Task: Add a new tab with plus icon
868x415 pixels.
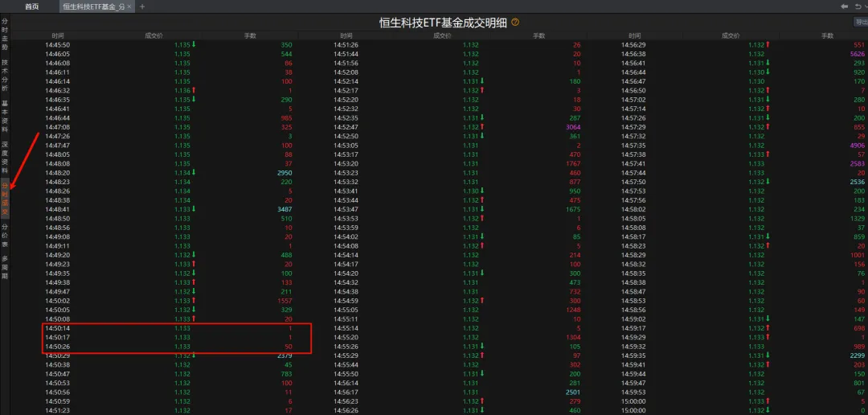Action: click(x=142, y=6)
